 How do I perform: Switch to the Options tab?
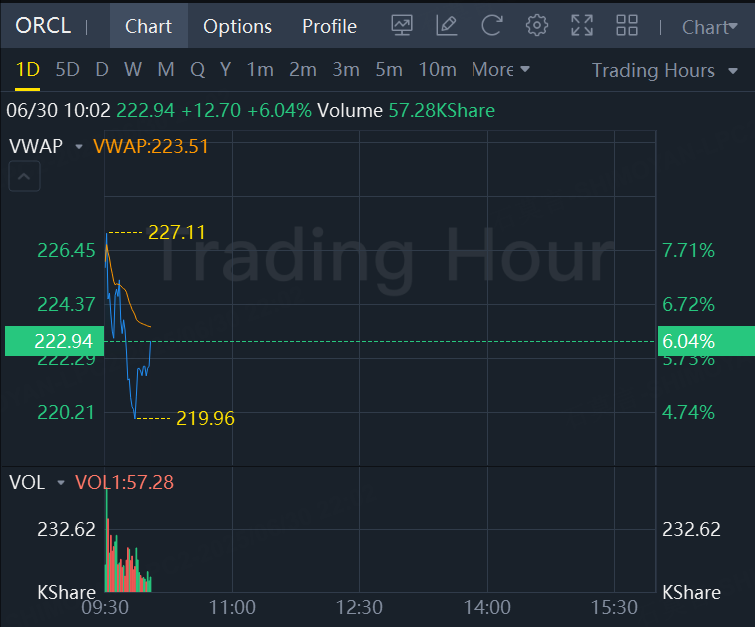[237, 27]
